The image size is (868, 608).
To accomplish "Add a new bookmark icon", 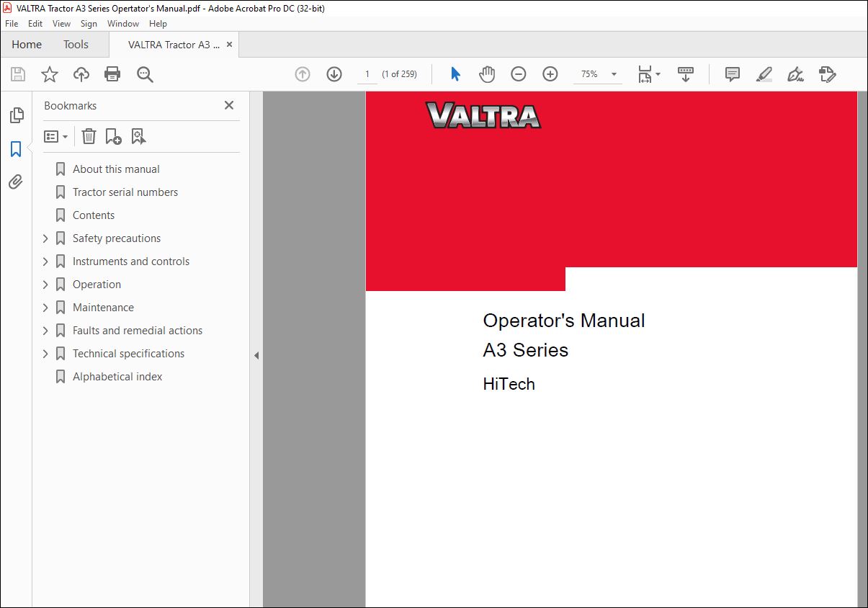I will point(113,136).
